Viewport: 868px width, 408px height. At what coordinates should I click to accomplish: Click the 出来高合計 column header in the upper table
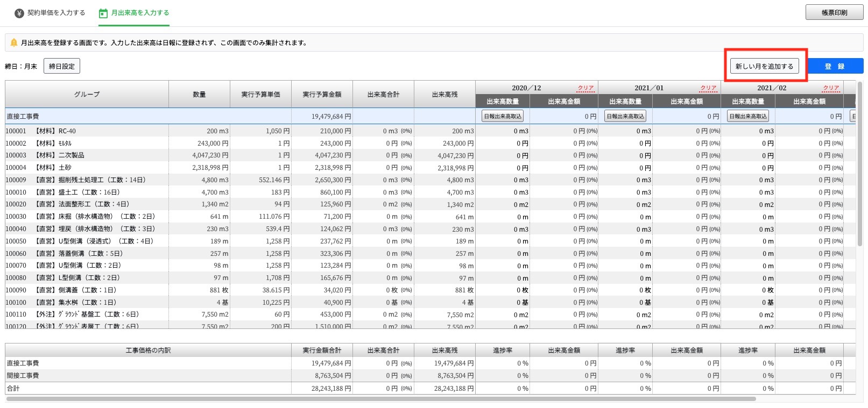tap(383, 94)
